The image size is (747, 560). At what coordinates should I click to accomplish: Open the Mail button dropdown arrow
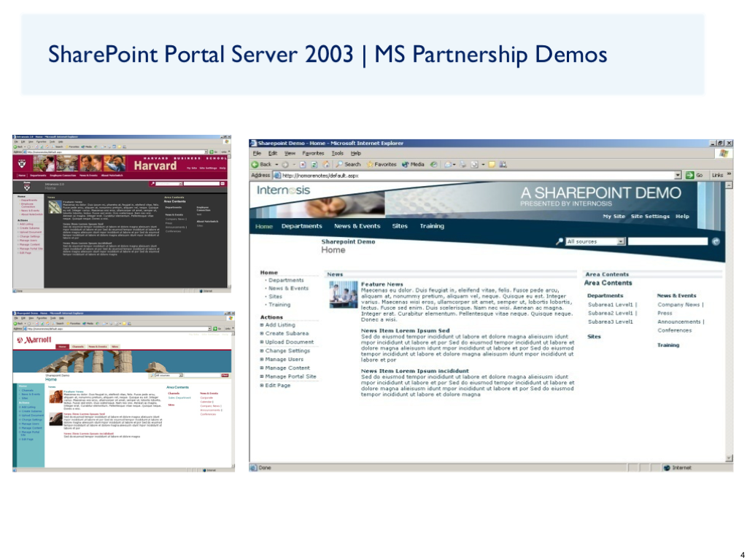point(454,164)
